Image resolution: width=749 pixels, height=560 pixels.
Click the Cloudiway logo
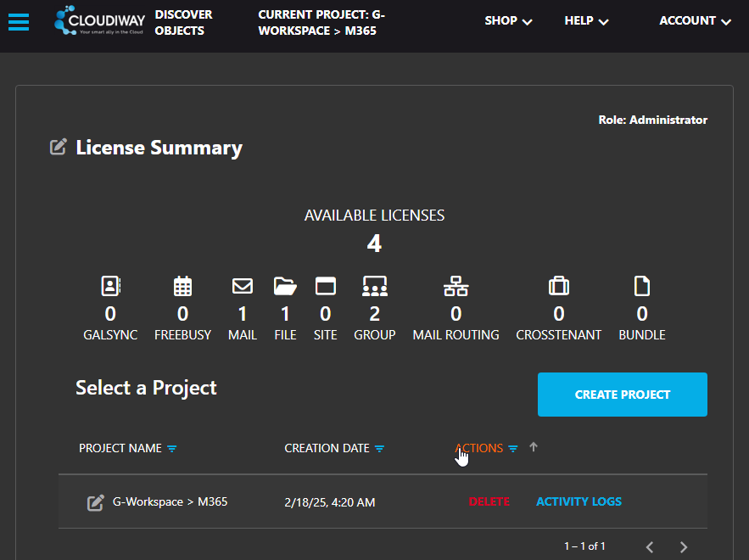pos(99,22)
